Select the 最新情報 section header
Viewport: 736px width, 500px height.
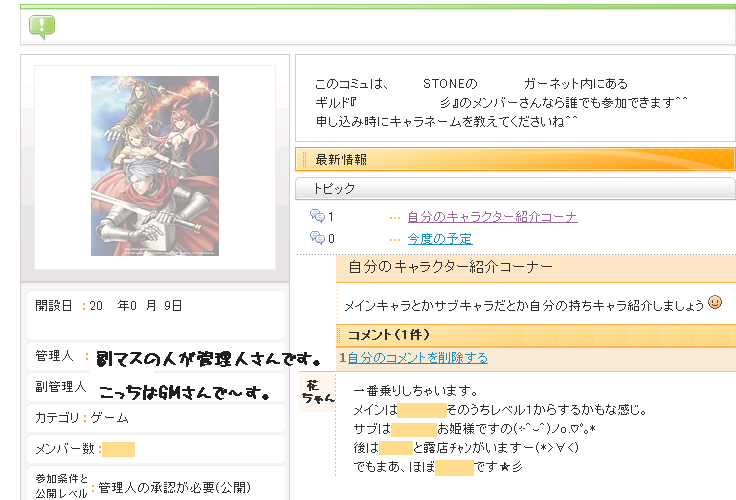click(515, 159)
